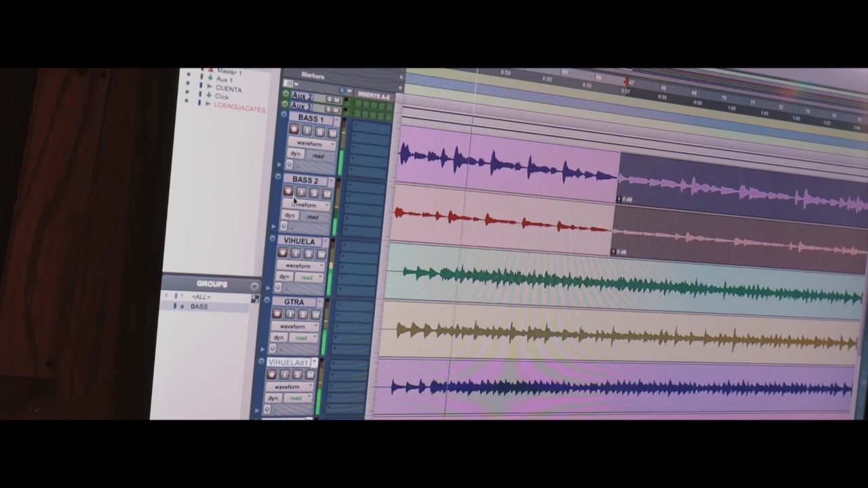Select the <ALL> group in Groups list
Image resolution: width=868 pixels, height=488 pixels.
tap(201, 297)
